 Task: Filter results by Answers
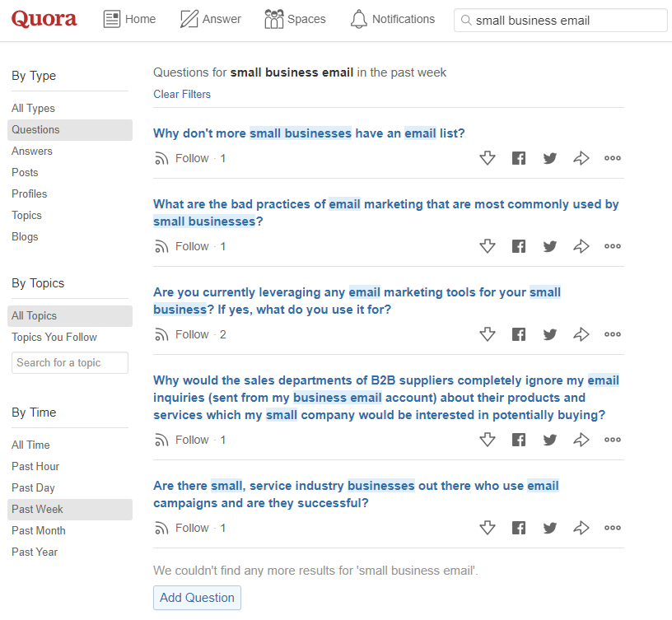pyautogui.click(x=32, y=152)
